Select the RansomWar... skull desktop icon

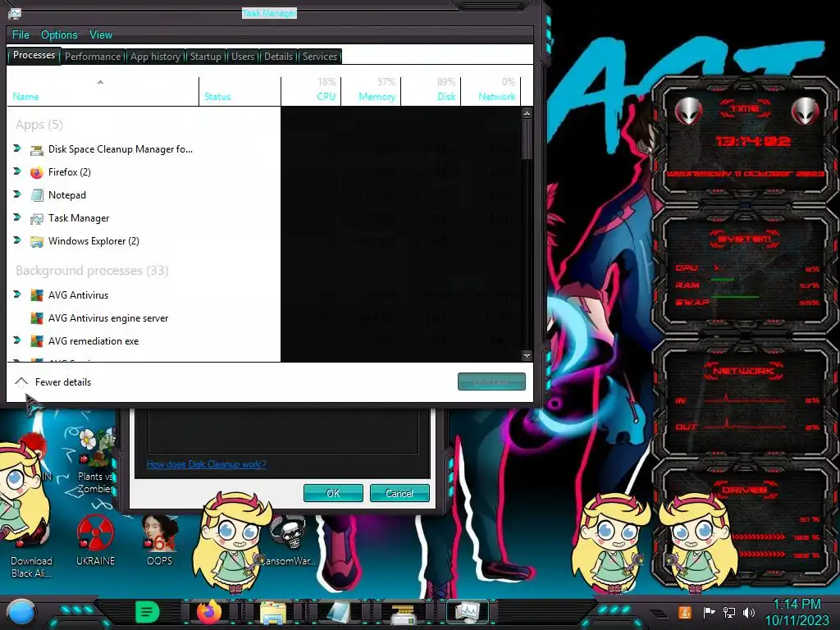tap(290, 541)
